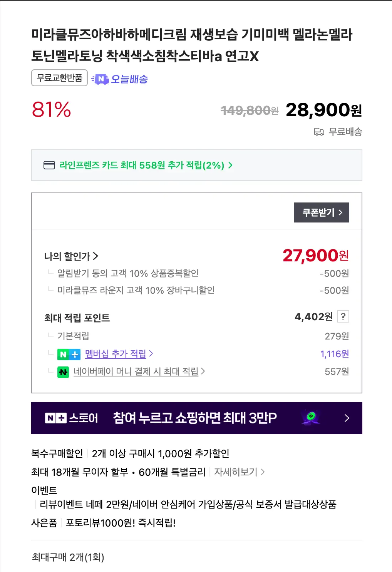The width and height of the screenshot is (392, 572).
Task: Click the 오늘배송 delivery label
Action: point(129,79)
